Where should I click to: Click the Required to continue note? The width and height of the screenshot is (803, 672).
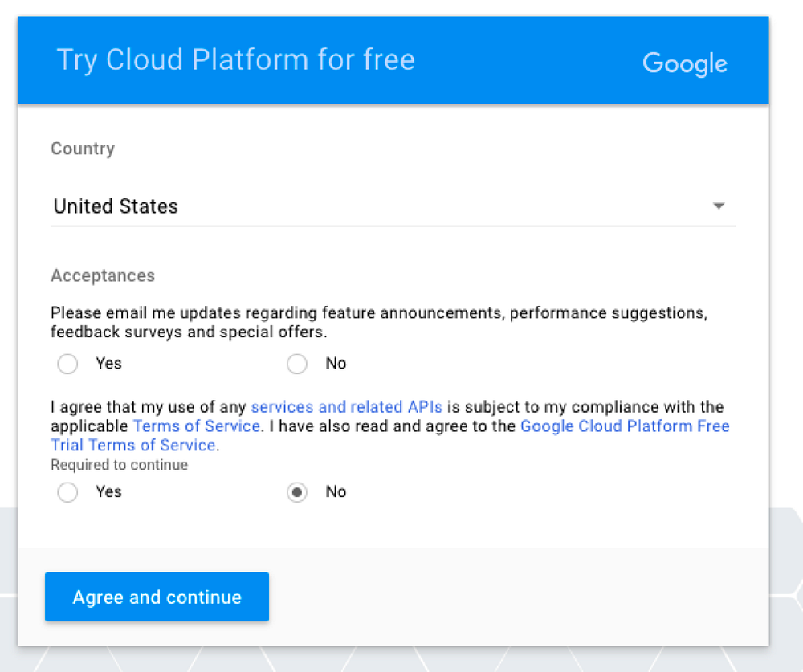pyautogui.click(x=119, y=465)
